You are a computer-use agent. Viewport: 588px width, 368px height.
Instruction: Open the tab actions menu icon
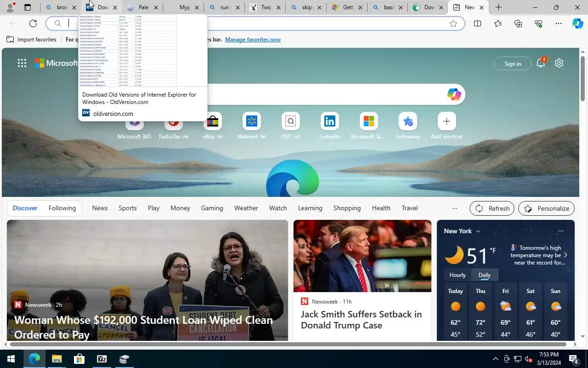28,7
